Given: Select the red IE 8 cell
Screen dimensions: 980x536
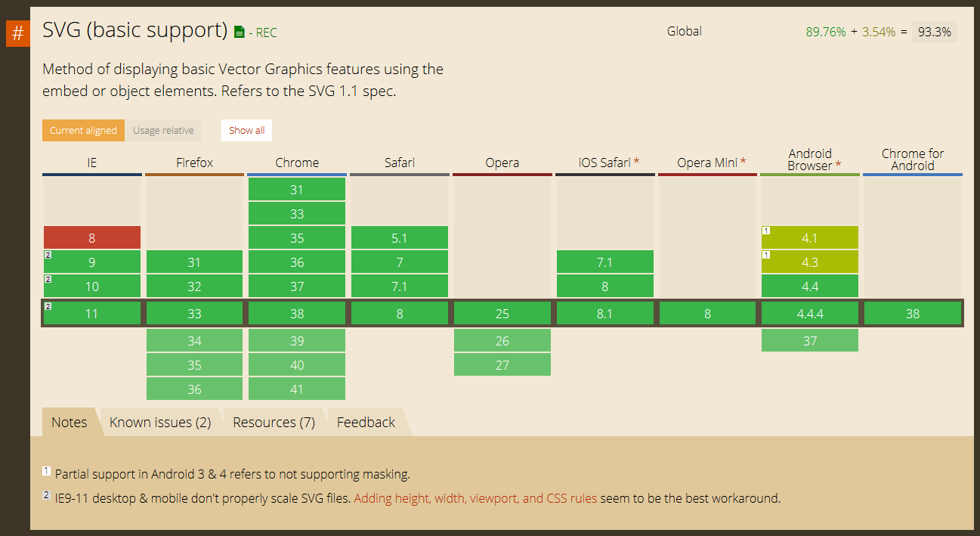Looking at the screenshot, I should (92, 237).
